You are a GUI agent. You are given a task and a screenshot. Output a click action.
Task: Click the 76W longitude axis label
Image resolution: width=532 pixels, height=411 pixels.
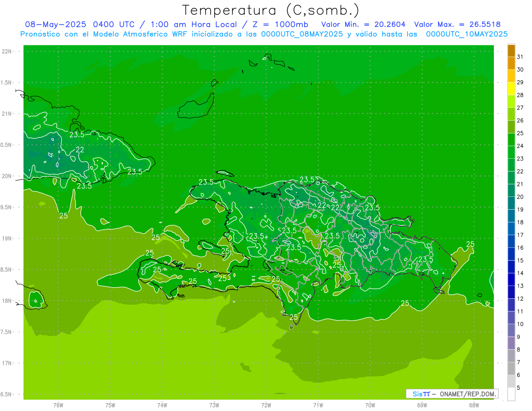(x=58, y=405)
